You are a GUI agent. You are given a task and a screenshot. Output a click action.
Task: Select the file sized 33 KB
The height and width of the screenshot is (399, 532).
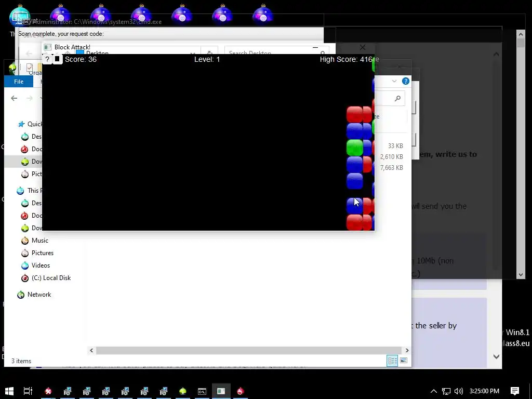point(395,146)
